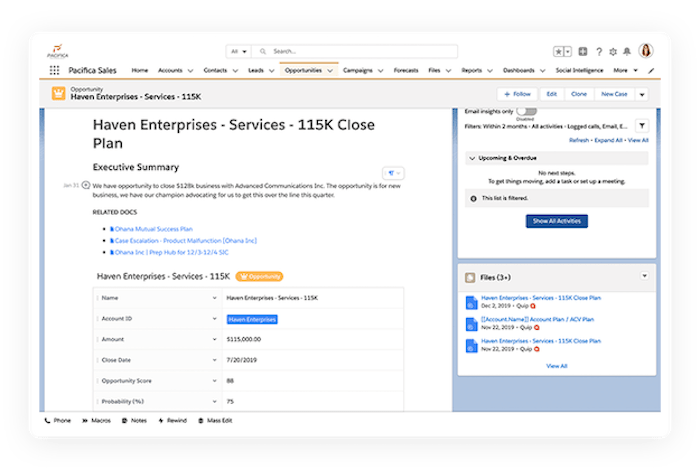This screenshot has height=470, width=700.
Task: Open Notes in the utility bar
Action: 134,421
